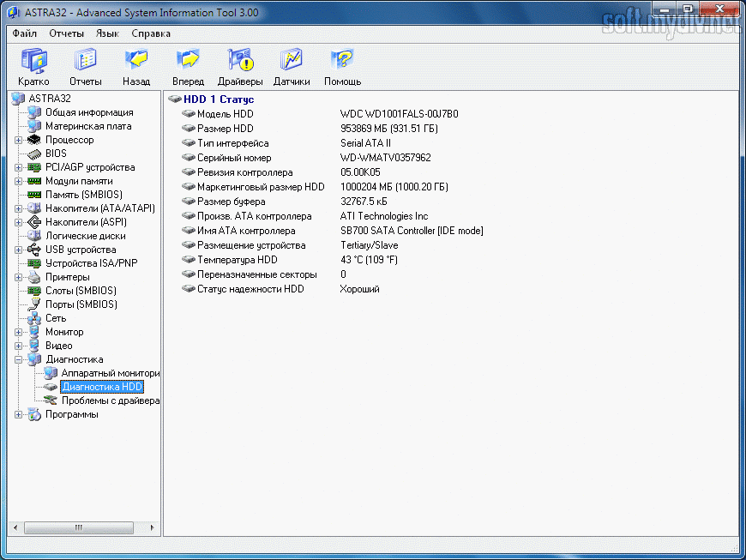This screenshot has height=560, width=746.
Task: Click the drive icon beside HDD 1 Статус
Action: pyautogui.click(x=175, y=99)
